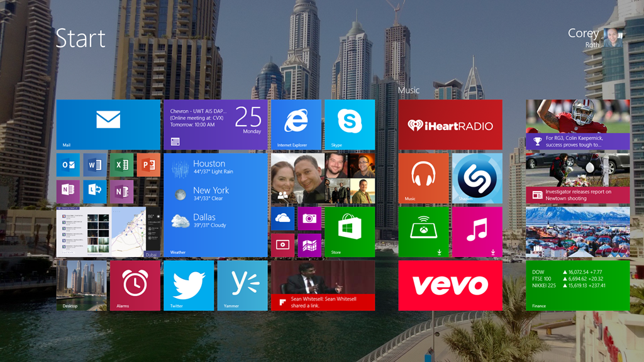Open the pink music note tile
Image resolution: width=644 pixels, height=362 pixels.
pos(477,232)
